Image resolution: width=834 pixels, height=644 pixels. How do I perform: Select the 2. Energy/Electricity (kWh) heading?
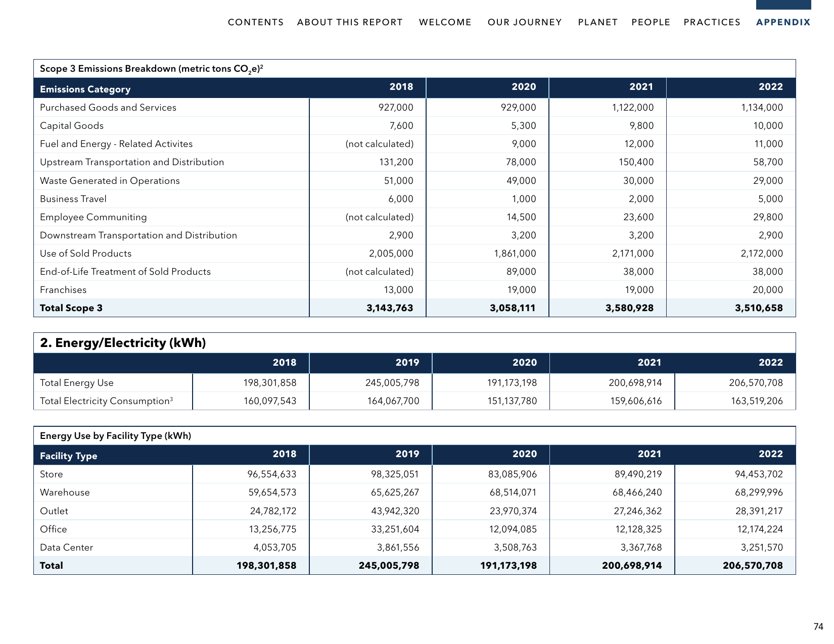[x=123, y=343]
